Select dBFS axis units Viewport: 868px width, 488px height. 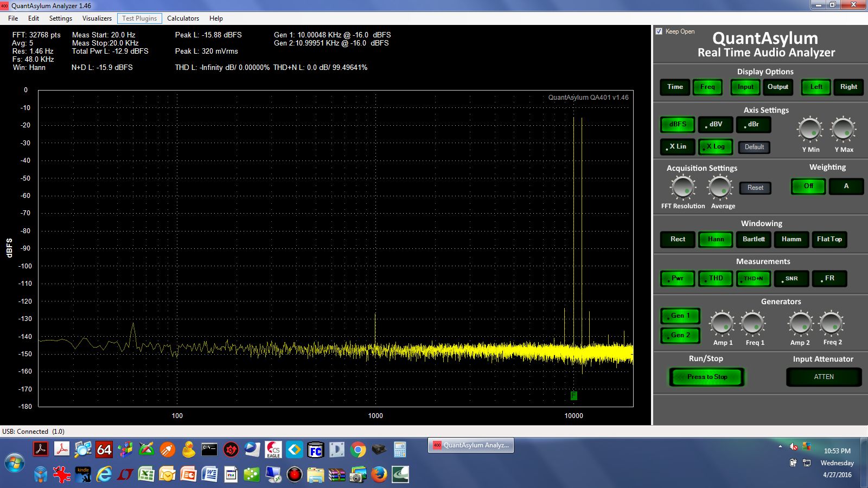[678, 124]
